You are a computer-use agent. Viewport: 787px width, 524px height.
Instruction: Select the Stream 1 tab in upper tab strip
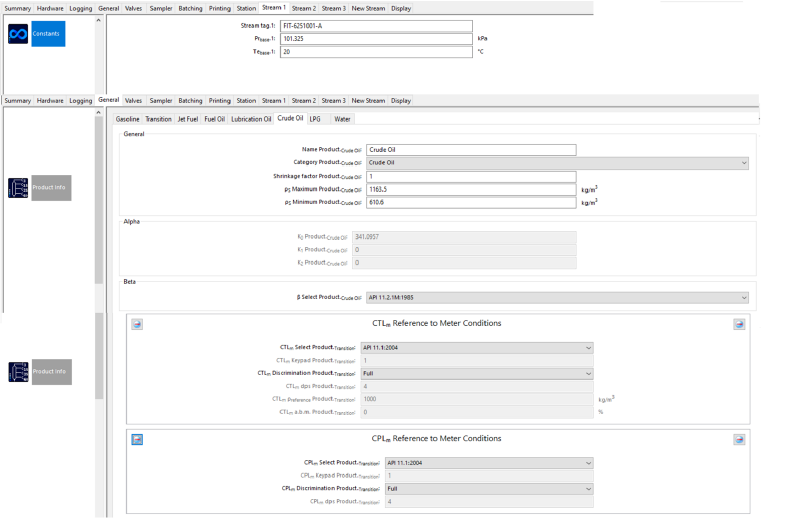(274, 8)
